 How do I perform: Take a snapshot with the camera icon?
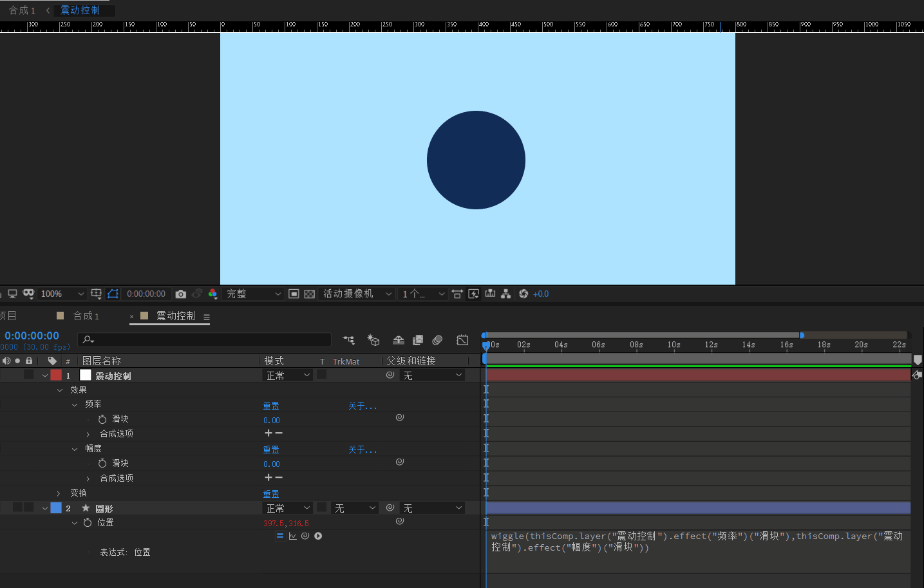coord(181,294)
